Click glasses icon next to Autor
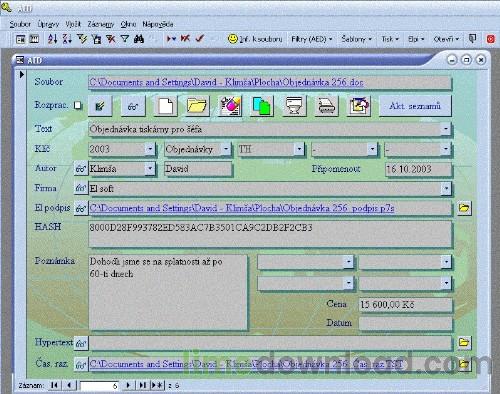The height and width of the screenshot is (394, 500). pos(81,169)
